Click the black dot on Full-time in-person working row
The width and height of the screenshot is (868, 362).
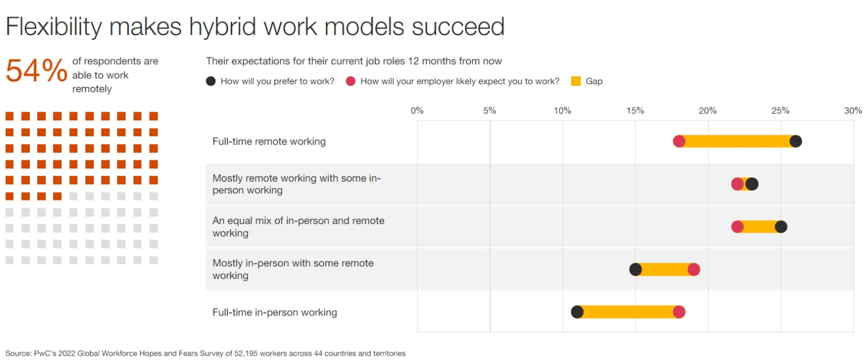(x=577, y=312)
